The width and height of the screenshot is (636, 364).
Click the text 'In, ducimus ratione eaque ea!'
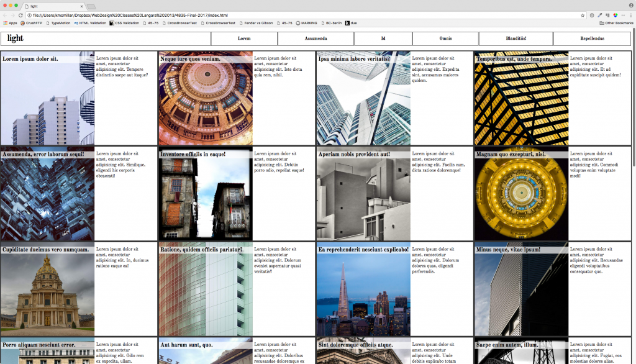[x=122, y=263]
